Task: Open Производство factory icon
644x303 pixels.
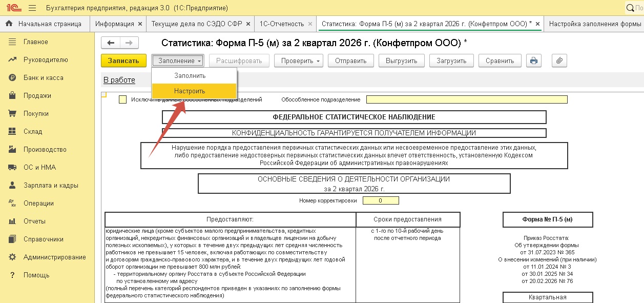Action: [x=12, y=149]
